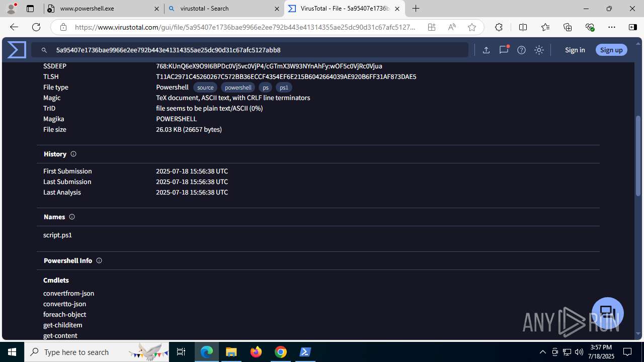Click the Powershell Info info icon
Screen dimensions: 644x362
click(x=99, y=260)
